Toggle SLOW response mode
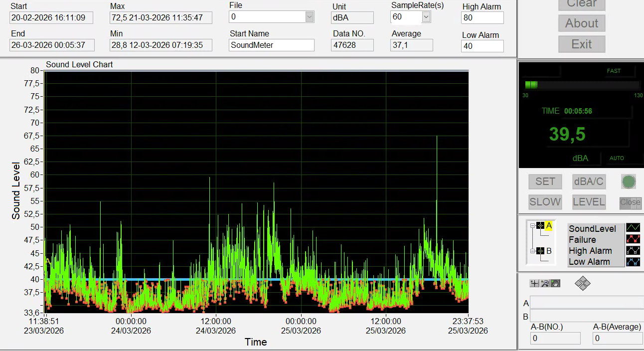Screen dimensions: 644x351 (545, 202)
